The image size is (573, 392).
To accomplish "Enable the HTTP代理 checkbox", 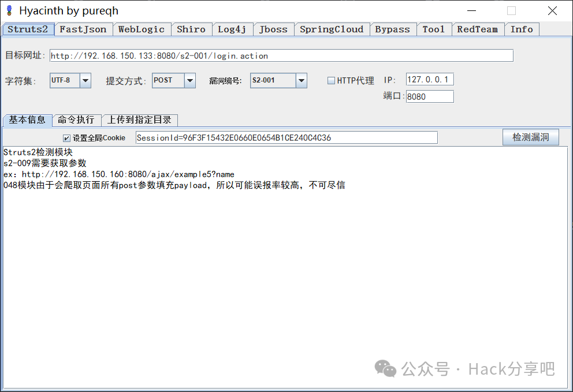I will click(x=331, y=80).
